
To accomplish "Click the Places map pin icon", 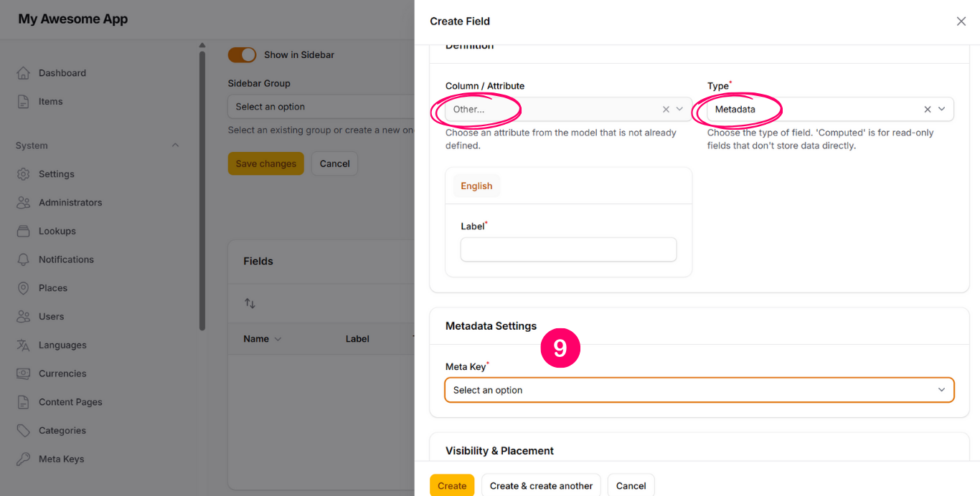I will [x=24, y=288].
